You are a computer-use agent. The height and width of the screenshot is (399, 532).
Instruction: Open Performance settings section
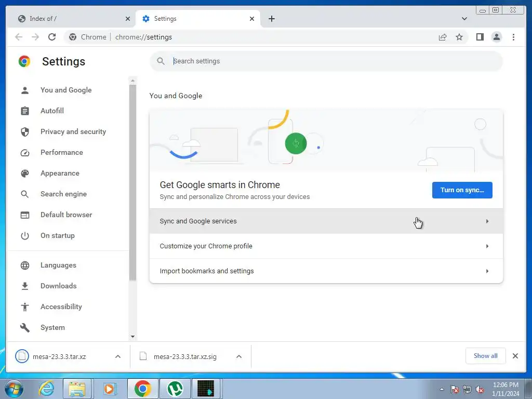point(61,152)
